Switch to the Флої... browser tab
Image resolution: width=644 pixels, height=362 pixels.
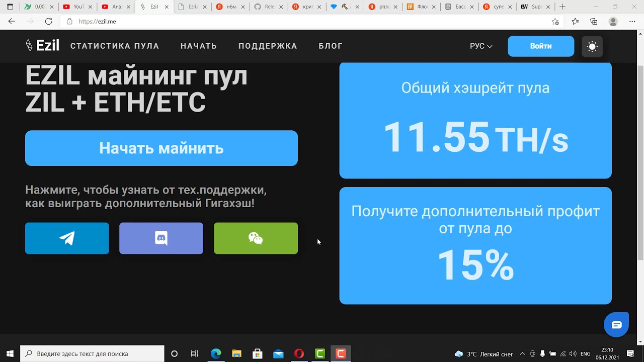[422, 7]
